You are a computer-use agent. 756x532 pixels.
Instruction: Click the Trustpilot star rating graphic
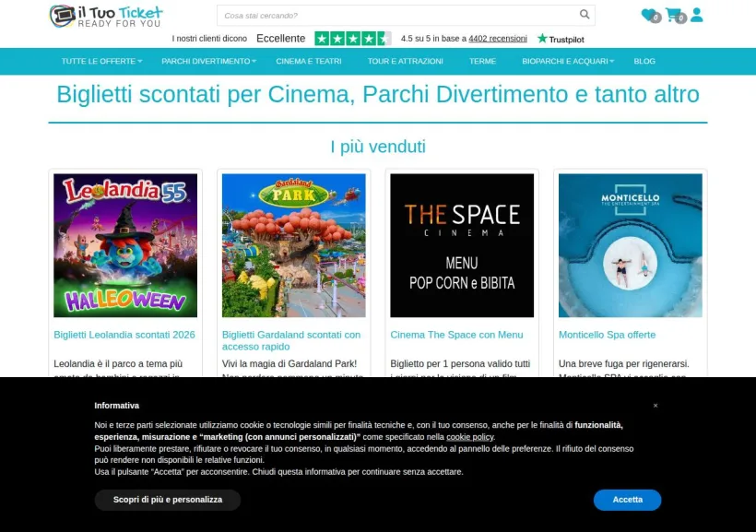[353, 39]
